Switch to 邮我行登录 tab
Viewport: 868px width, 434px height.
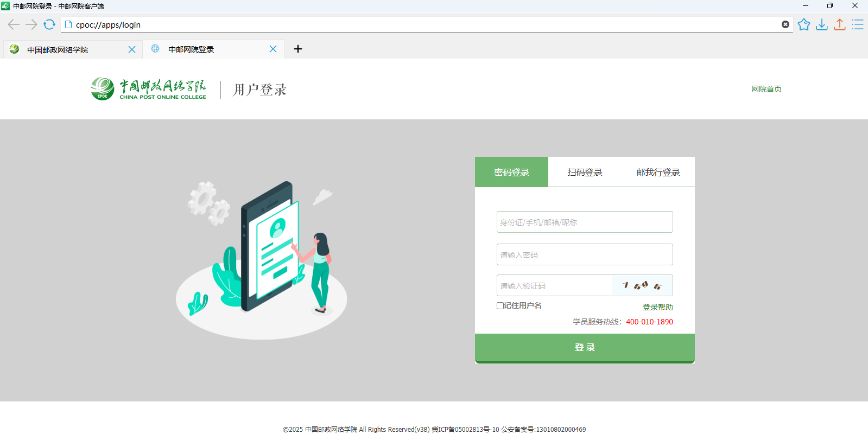658,172
